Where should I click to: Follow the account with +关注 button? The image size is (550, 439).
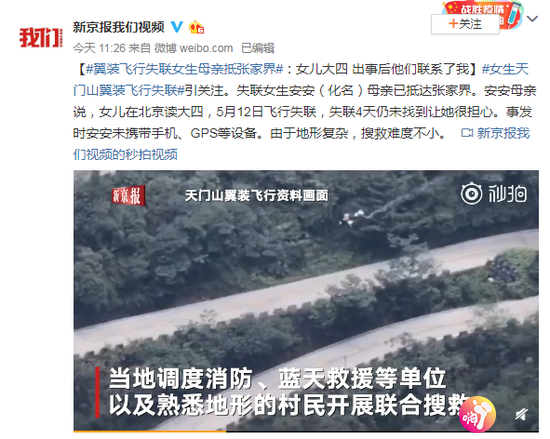pyautogui.click(x=465, y=24)
